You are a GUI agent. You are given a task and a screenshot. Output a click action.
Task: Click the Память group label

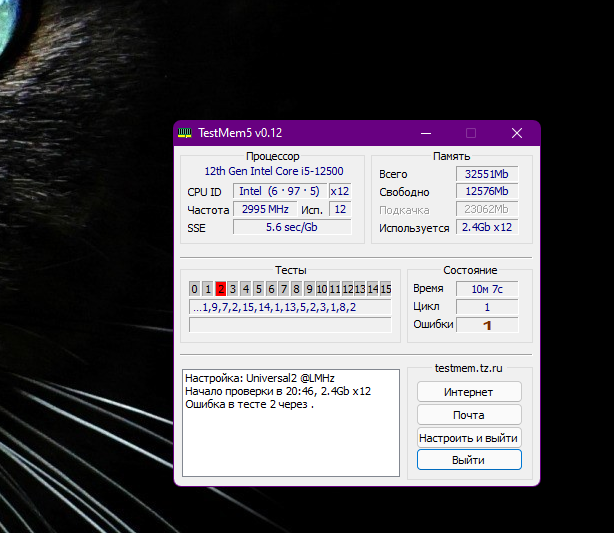pyautogui.click(x=451, y=156)
